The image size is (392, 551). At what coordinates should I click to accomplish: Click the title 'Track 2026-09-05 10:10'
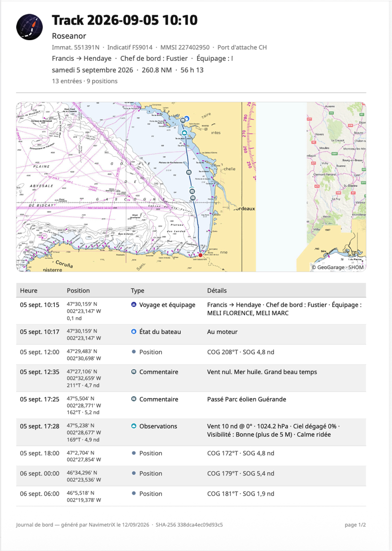124,21
